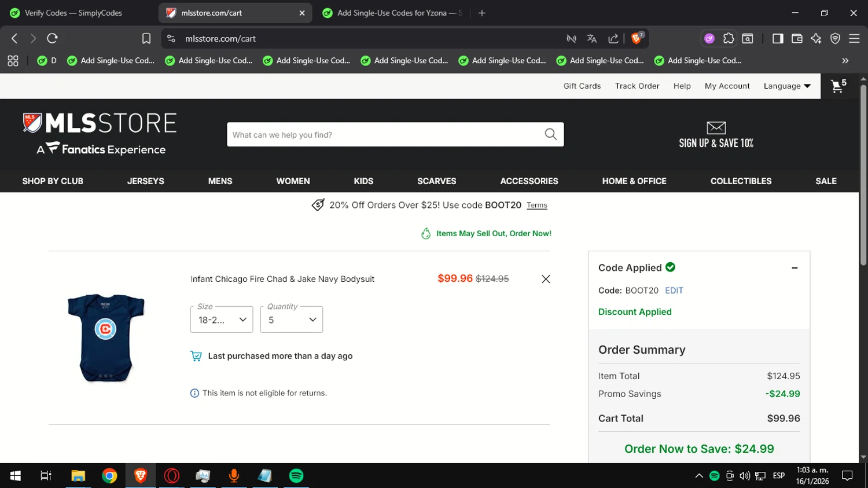
Task: Open the browser hamburger main menu
Action: point(854,38)
